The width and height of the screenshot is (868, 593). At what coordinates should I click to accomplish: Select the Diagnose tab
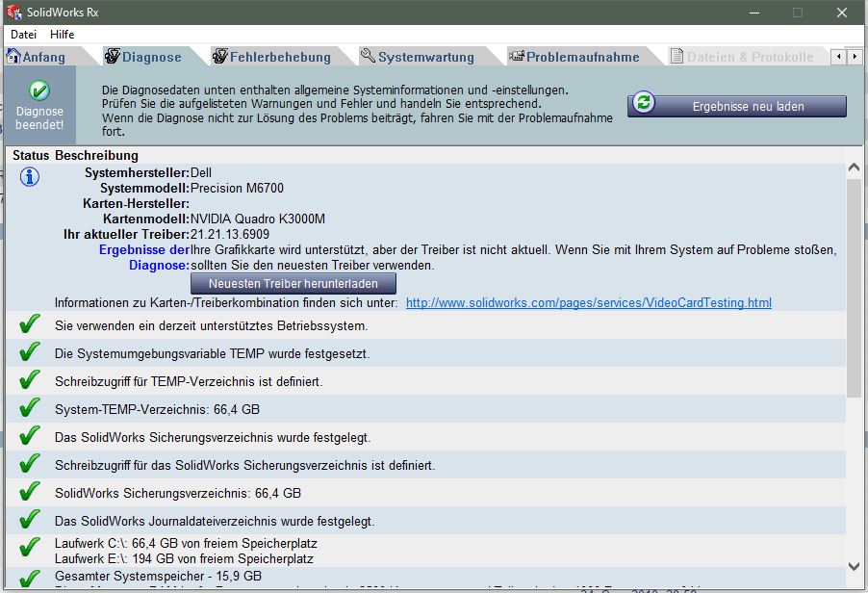[151, 57]
